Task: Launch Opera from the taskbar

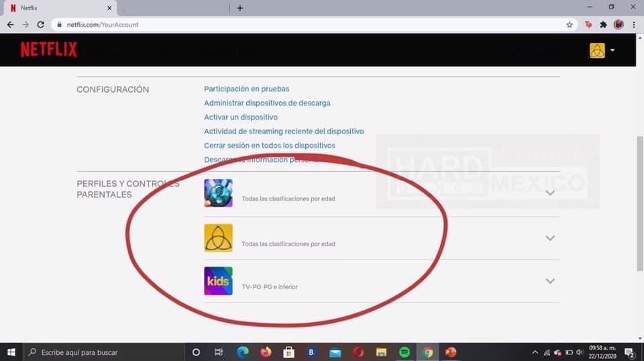Action: pos(358,352)
